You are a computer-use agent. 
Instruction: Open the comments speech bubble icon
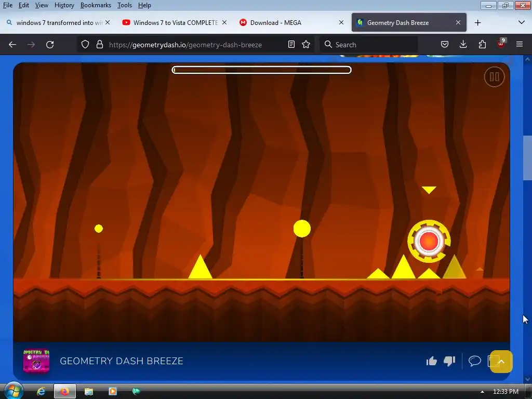point(475,361)
